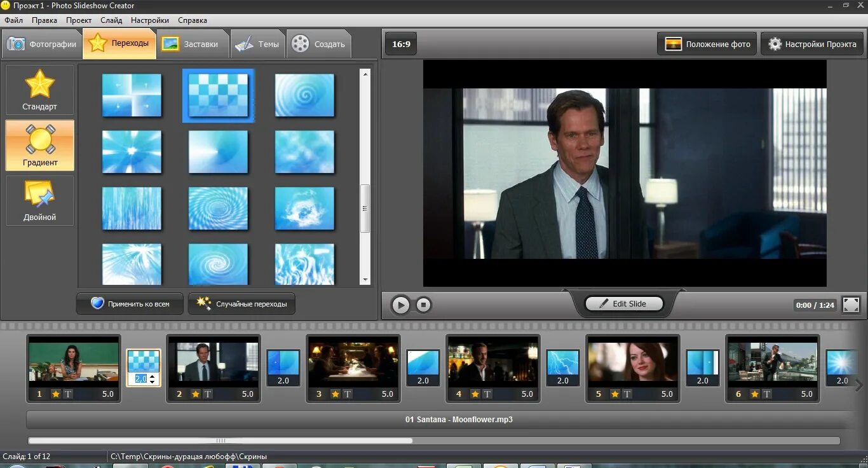This screenshot has width=868, height=468.
Task: Click the T text icon on slide 5
Action: 627,394
